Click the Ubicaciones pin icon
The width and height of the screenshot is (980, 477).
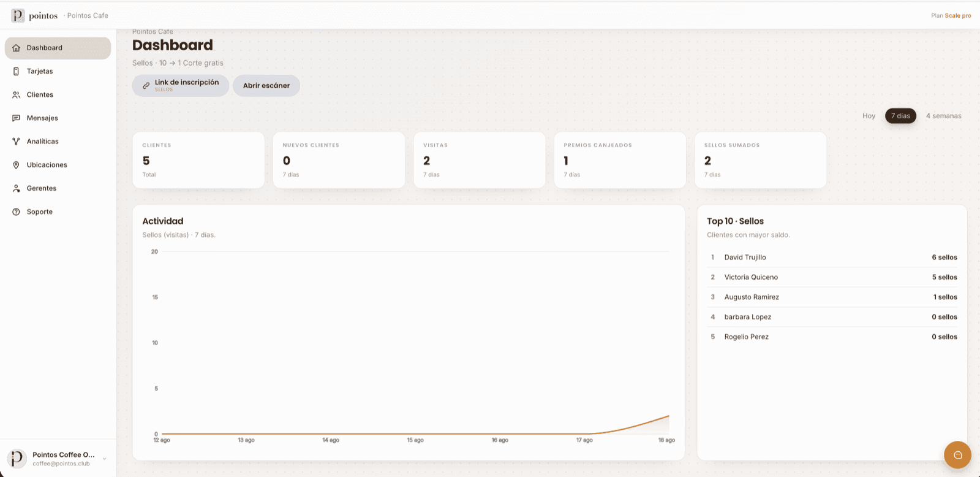click(17, 165)
